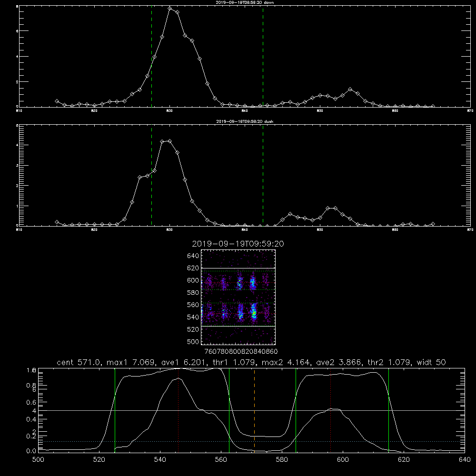Click the 'ave1 6.201' value
The width and height of the screenshot is (476, 476).
click(184, 362)
